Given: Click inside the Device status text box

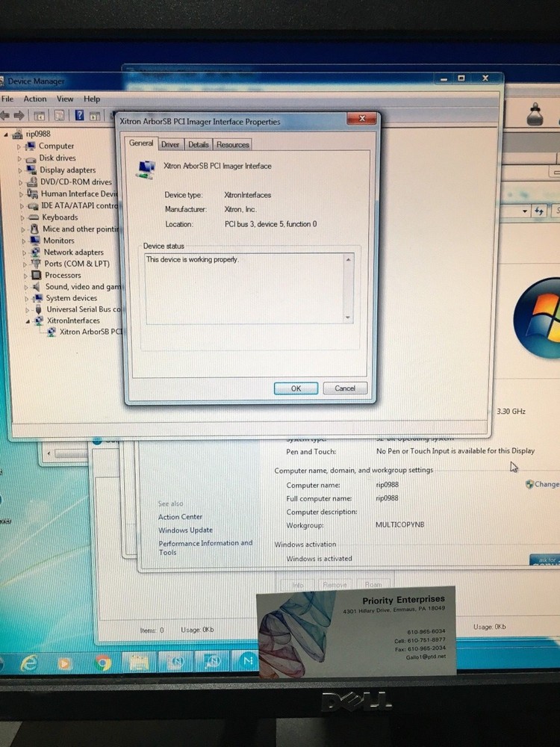Looking at the screenshot, I should pos(245,288).
